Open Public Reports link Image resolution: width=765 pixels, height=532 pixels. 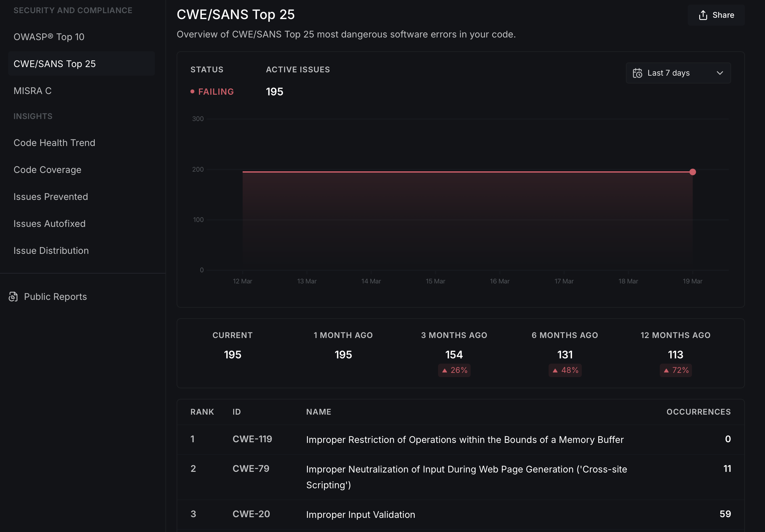click(55, 297)
